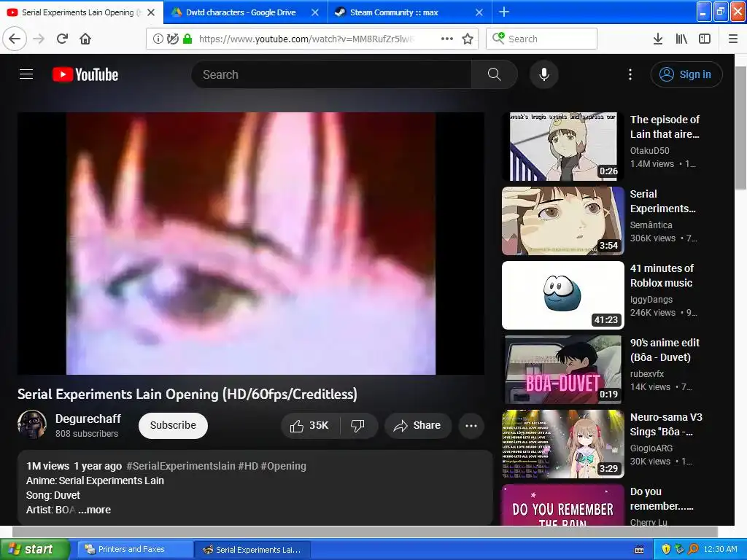Focus the browser search box

542,39
